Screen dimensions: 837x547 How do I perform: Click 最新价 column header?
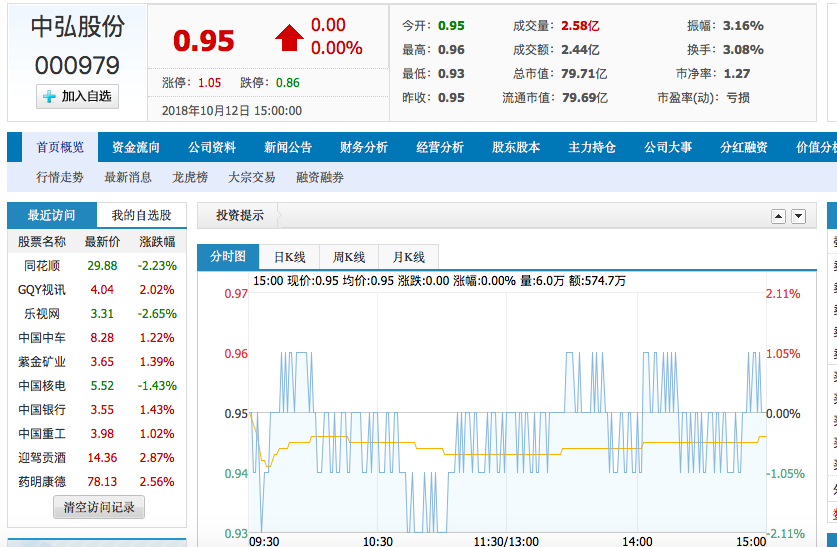(x=102, y=242)
